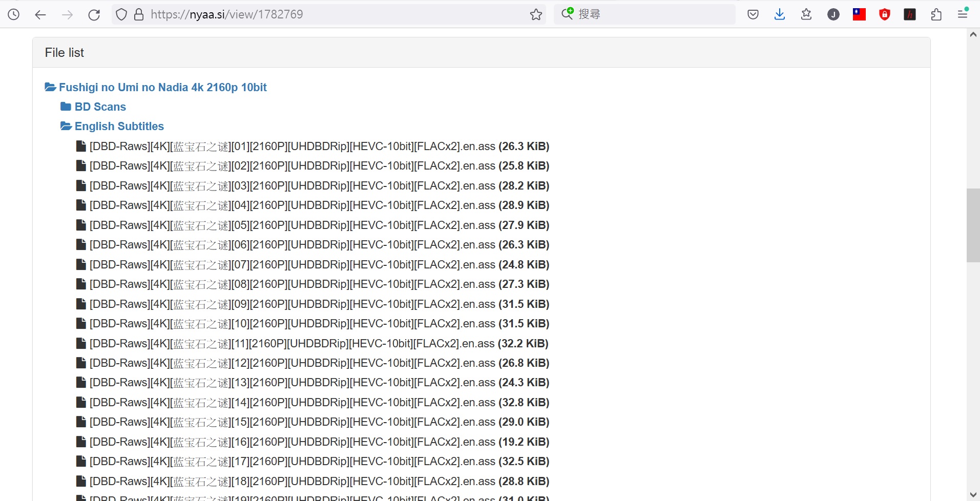Reload the current nyaa.si page

click(94, 14)
